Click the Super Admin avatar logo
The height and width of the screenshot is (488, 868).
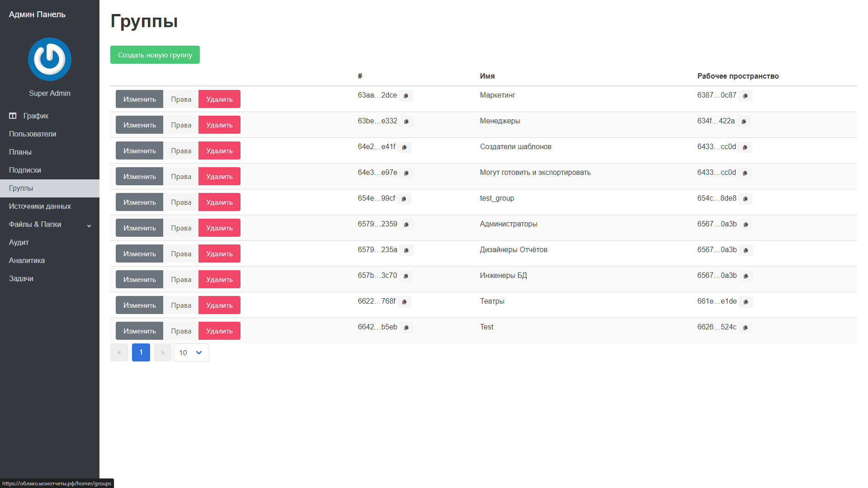point(50,59)
